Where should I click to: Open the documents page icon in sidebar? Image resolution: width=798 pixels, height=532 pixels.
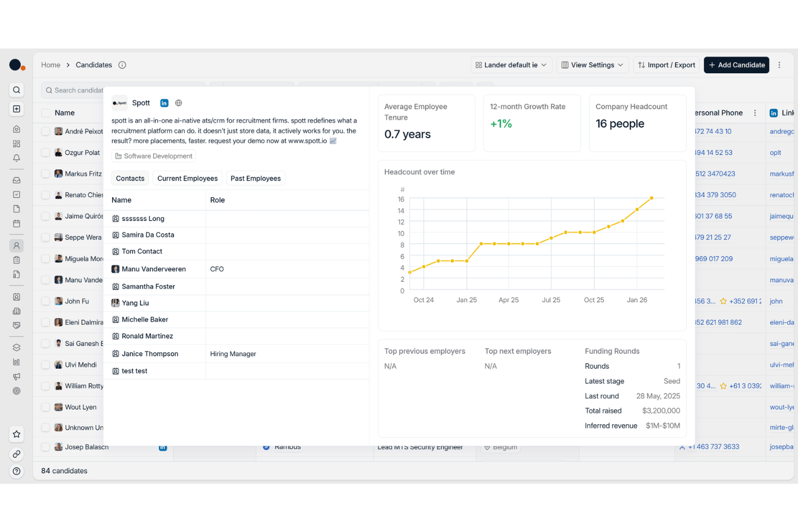pos(17,209)
